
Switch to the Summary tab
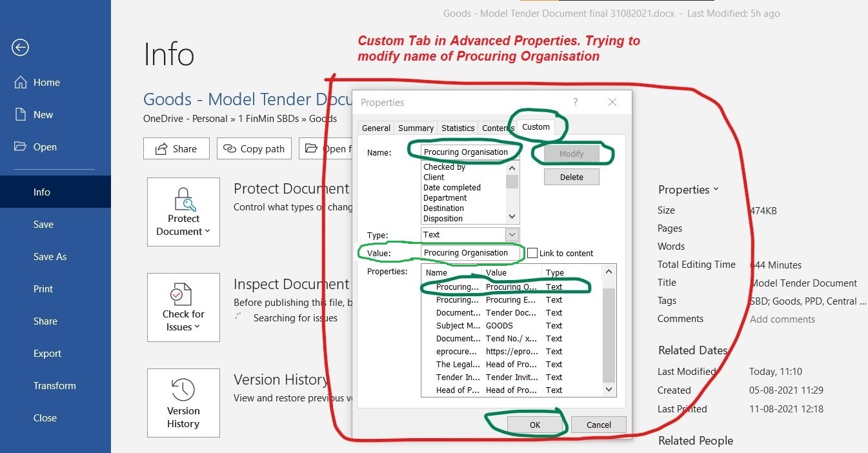[x=416, y=128]
